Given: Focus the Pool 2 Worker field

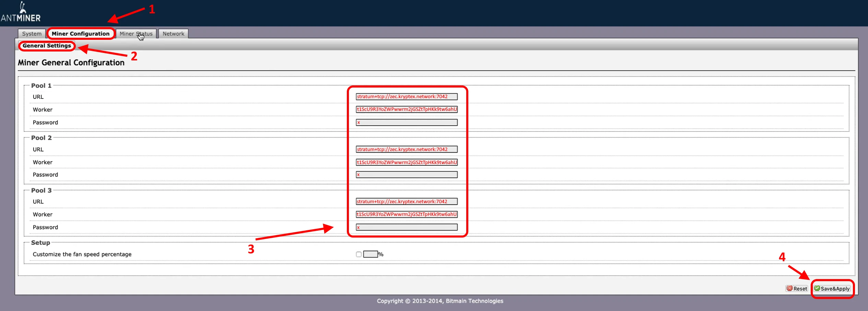Looking at the screenshot, I should click(x=406, y=162).
